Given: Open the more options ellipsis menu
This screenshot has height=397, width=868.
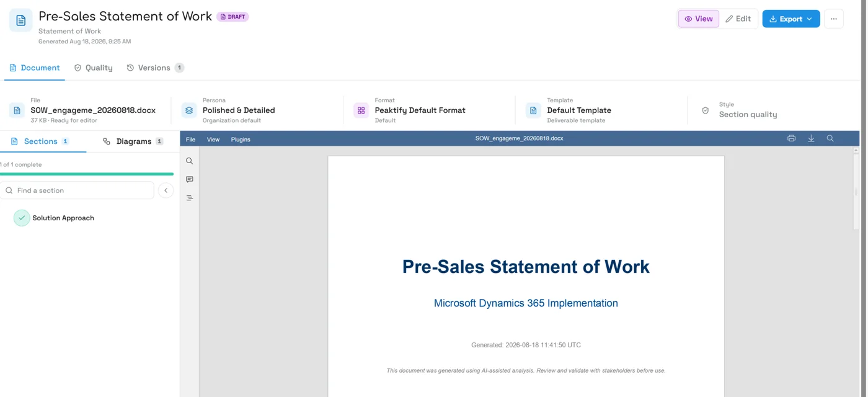Looking at the screenshot, I should [x=834, y=19].
